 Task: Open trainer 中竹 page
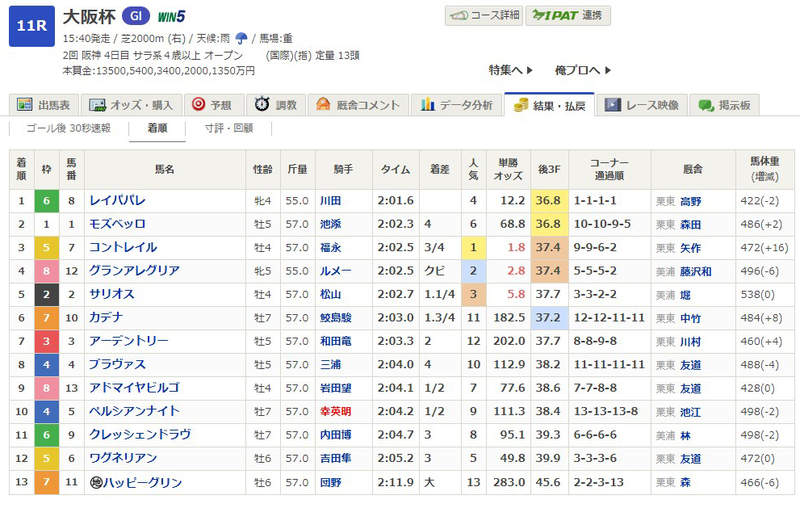click(x=690, y=319)
